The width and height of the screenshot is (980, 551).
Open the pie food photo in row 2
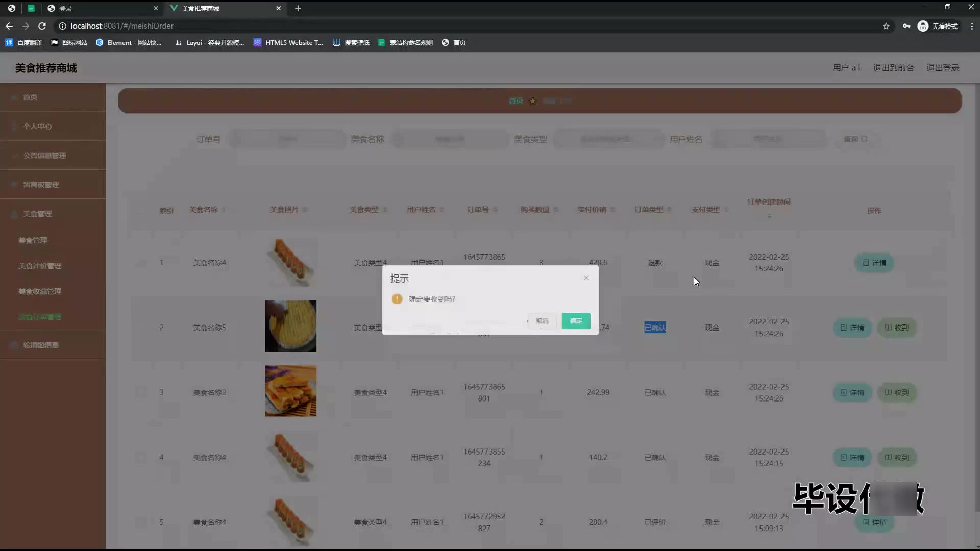tap(290, 326)
